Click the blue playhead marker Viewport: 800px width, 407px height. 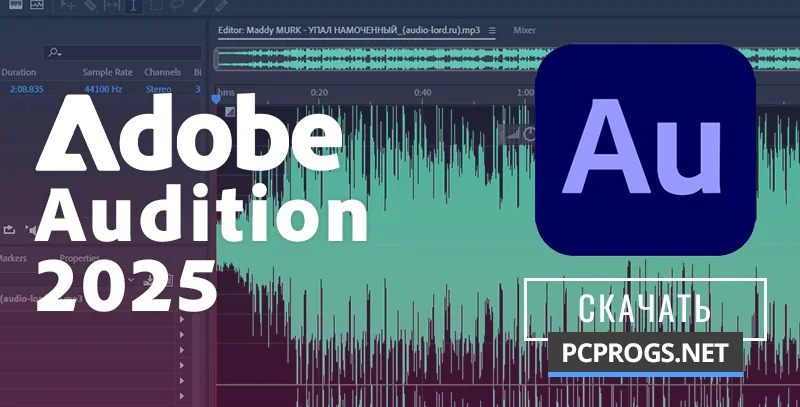point(216,98)
